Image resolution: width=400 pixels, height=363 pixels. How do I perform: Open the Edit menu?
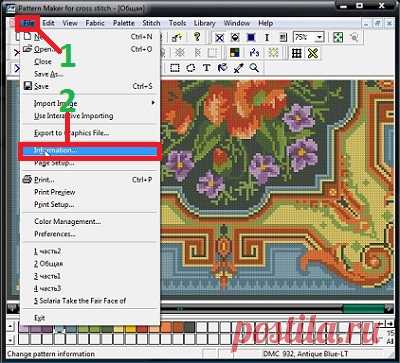(48, 23)
